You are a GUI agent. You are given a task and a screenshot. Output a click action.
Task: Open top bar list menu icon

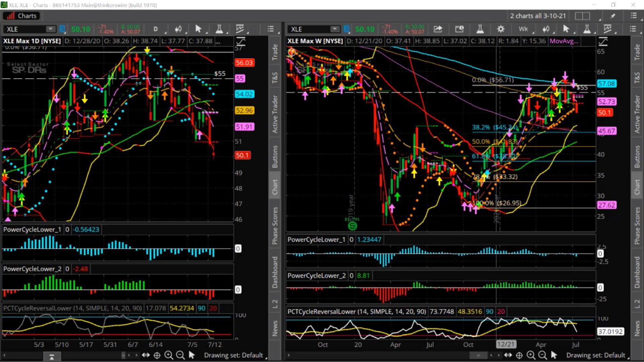pyautogui.click(x=634, y=16)
